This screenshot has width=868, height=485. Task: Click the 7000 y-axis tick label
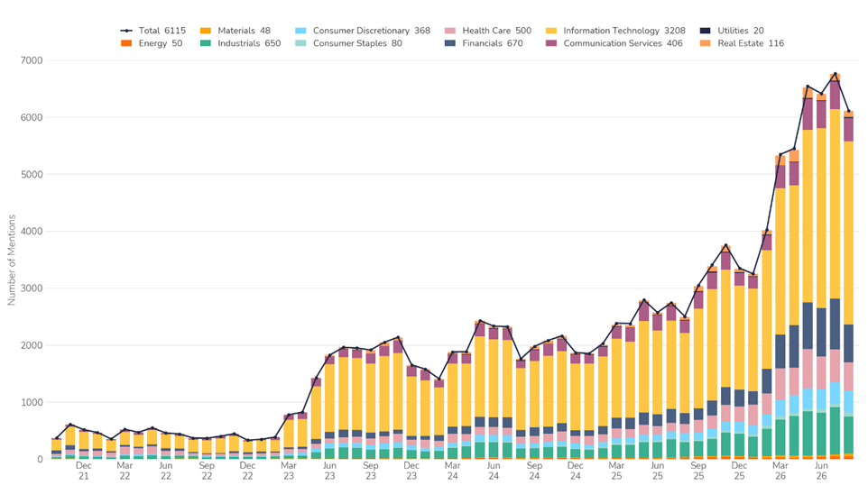coord(32,60)
